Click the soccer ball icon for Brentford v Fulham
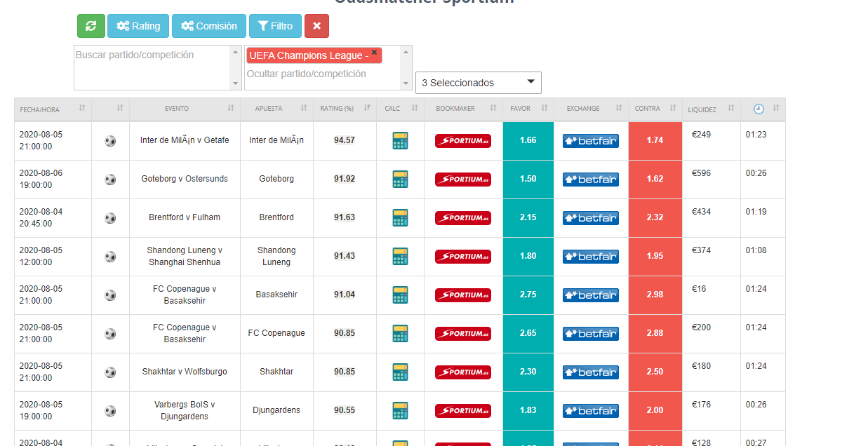Image resolution: width=868 pixels, height=446 pixels. [110, 218]
